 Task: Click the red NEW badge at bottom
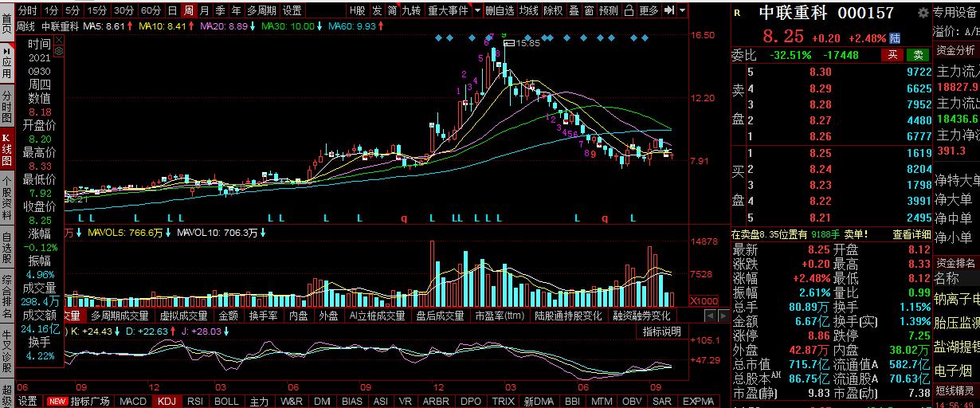point(57,401)
